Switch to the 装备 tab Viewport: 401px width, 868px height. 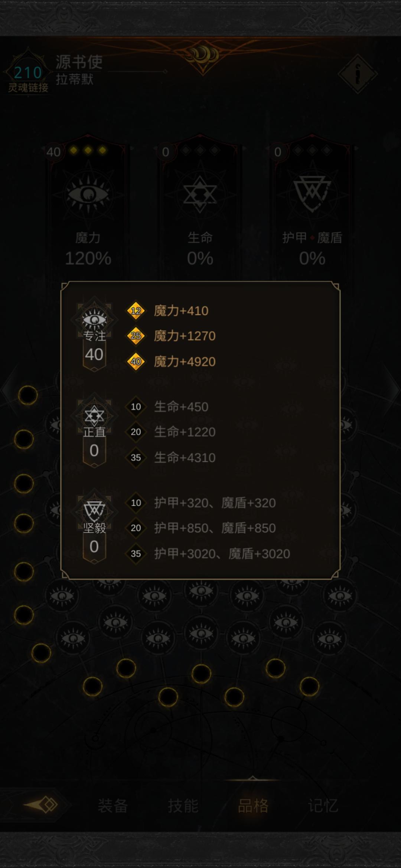[x=113, y=806]
